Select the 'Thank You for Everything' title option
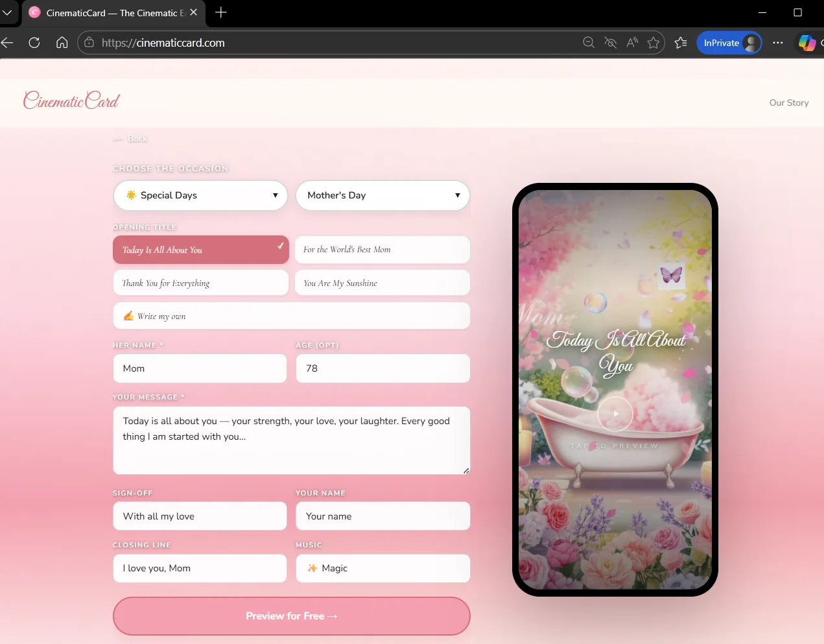This screenshot has width=824, height=644. point(200,283)
